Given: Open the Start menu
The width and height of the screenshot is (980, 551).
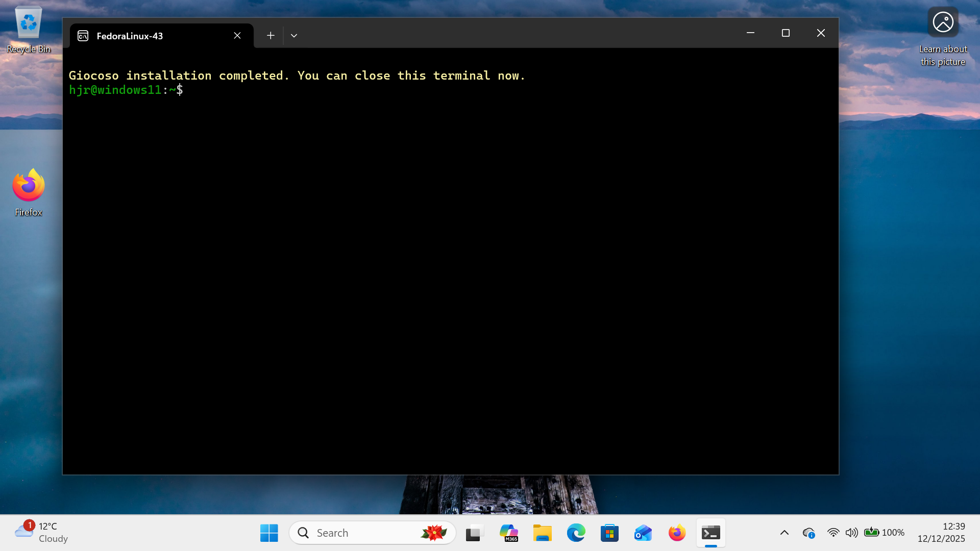Looking at the screenshot, I should tap(269, 532).
